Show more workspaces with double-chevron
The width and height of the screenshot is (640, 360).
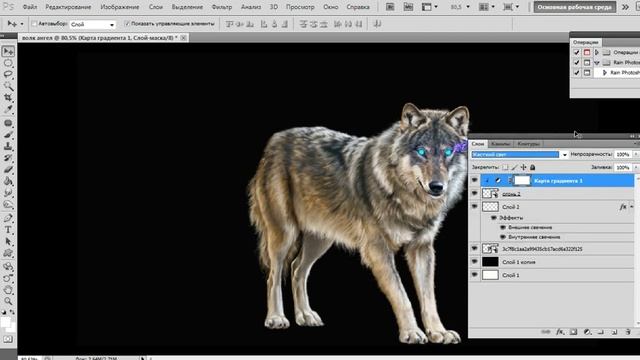point(625,7)
